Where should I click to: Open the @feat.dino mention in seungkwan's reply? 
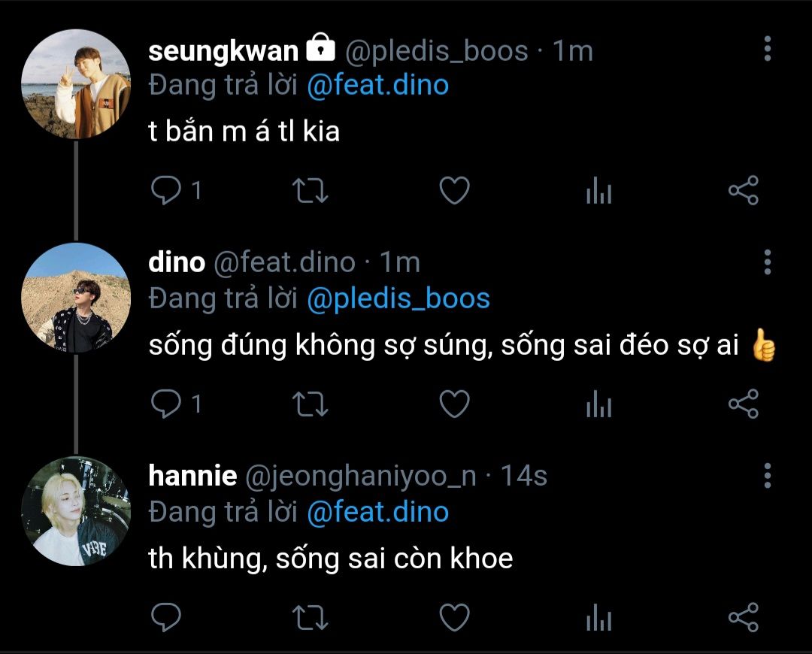pos(377,86)
